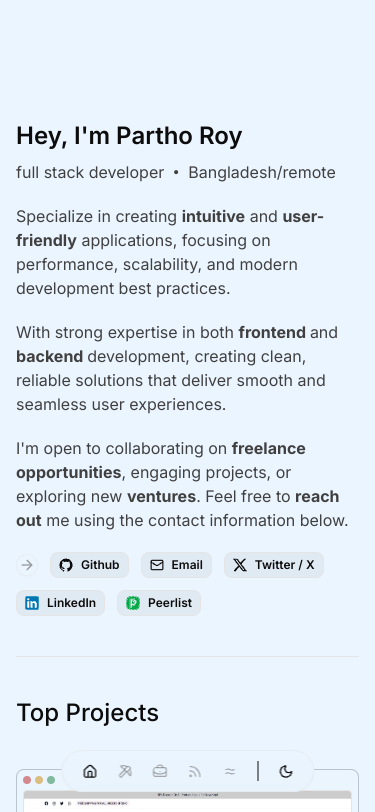Open the Peerlist profile button
This screenshot has width=375, height=812.
(x=158, y=603)
